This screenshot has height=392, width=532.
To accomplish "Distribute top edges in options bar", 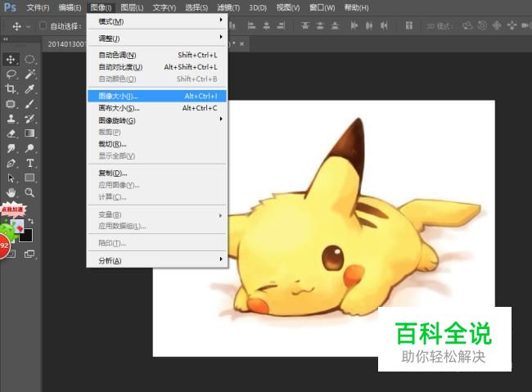I will click(x=305, y=25).
